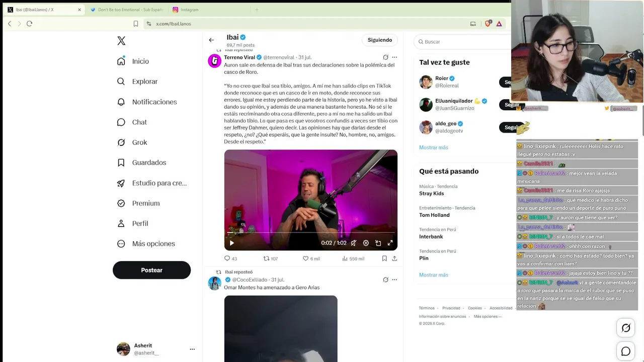The image size is (644, 362).
Task: Open a new browser tab
Action: 257,10
